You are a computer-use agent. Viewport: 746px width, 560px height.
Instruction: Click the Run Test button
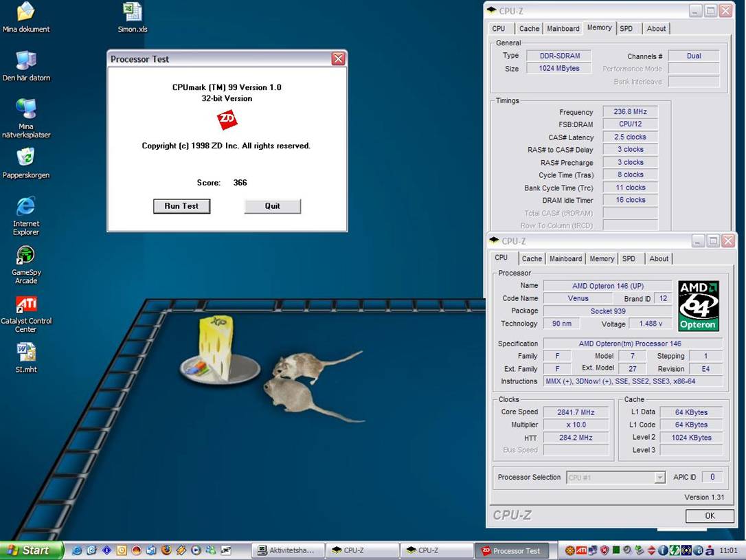(182, 206)
